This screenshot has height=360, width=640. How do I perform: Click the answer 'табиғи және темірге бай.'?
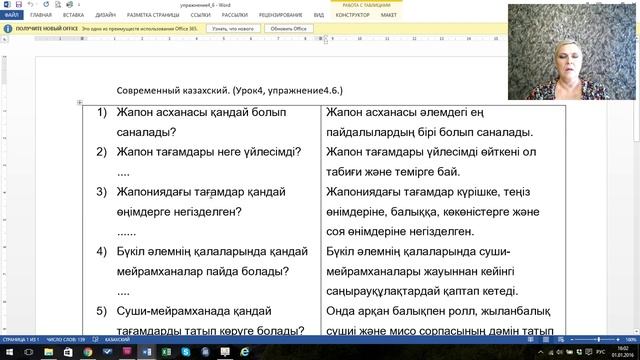393,172
